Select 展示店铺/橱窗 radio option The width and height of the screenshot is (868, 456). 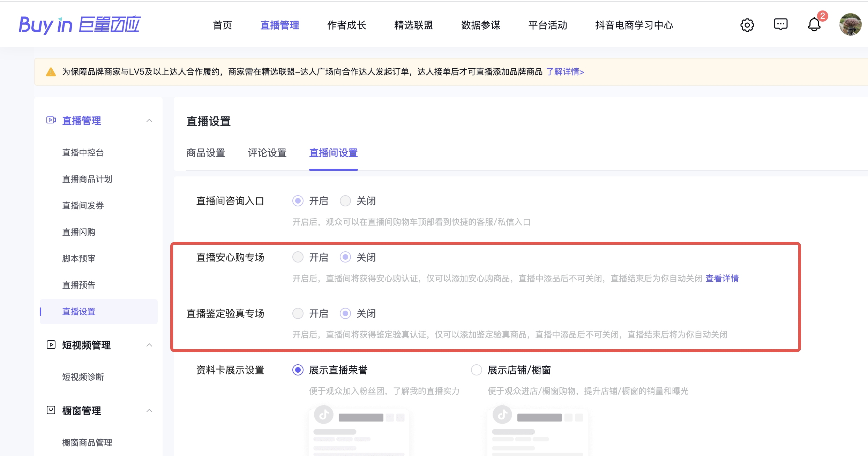click(x=477, y=370)
